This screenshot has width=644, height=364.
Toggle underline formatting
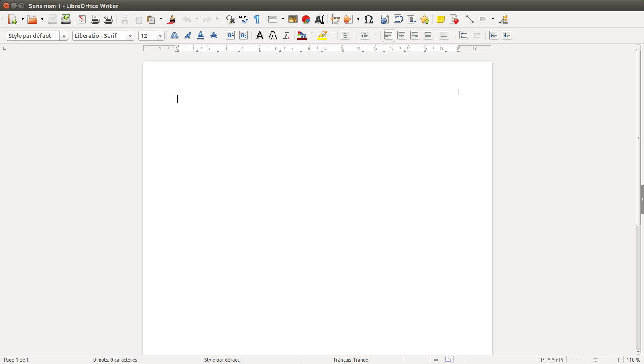coord(200,35)
